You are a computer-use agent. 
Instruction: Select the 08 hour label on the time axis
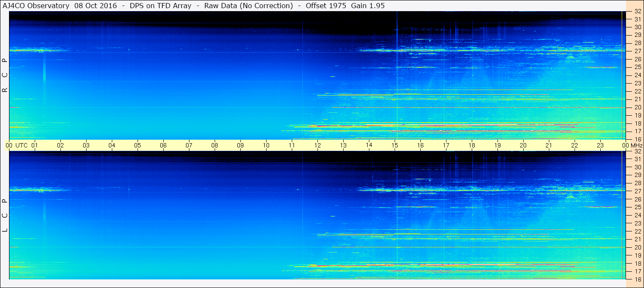215,145
